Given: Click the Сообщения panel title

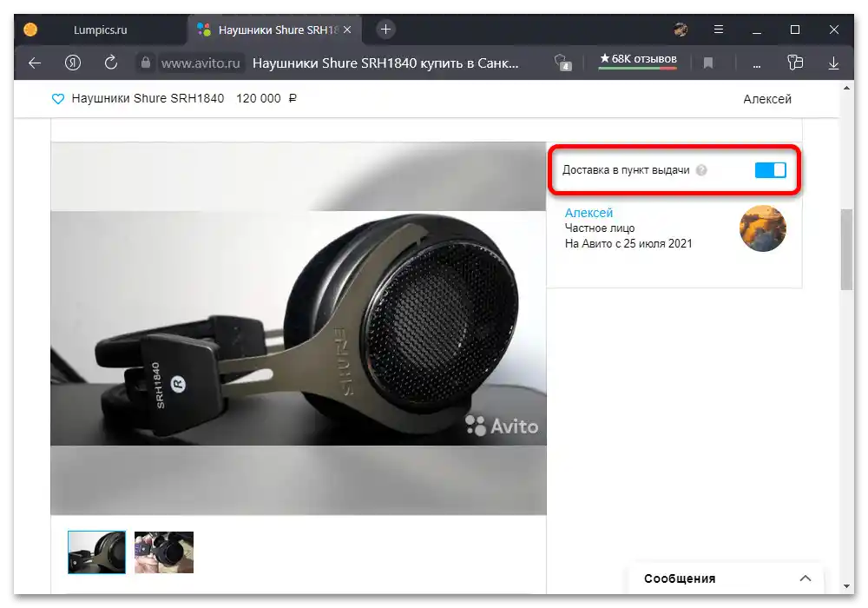Looking at the screenshot, I should click(680, 578).
